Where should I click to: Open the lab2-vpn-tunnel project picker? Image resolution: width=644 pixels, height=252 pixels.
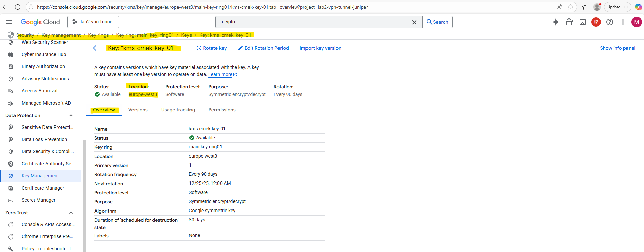pyautogui.click(x=93, y=22)
